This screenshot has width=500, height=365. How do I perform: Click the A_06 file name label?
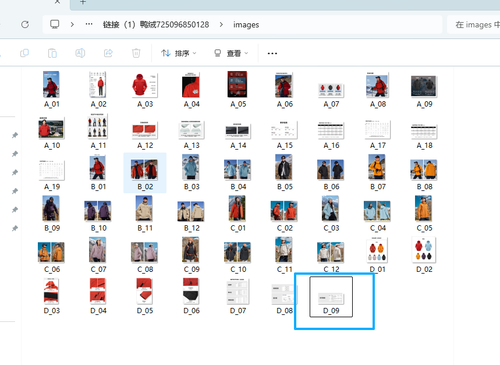[284, 104]
